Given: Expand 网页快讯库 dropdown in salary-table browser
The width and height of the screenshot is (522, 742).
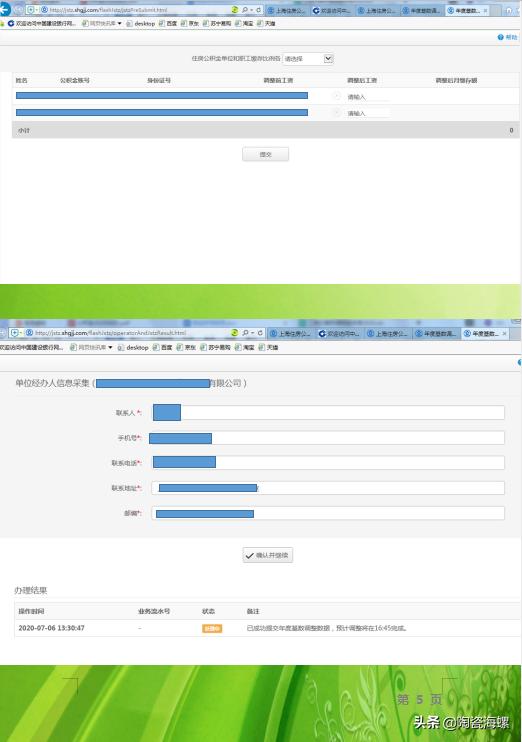Looking at the screenshot, I should point(119,23).
